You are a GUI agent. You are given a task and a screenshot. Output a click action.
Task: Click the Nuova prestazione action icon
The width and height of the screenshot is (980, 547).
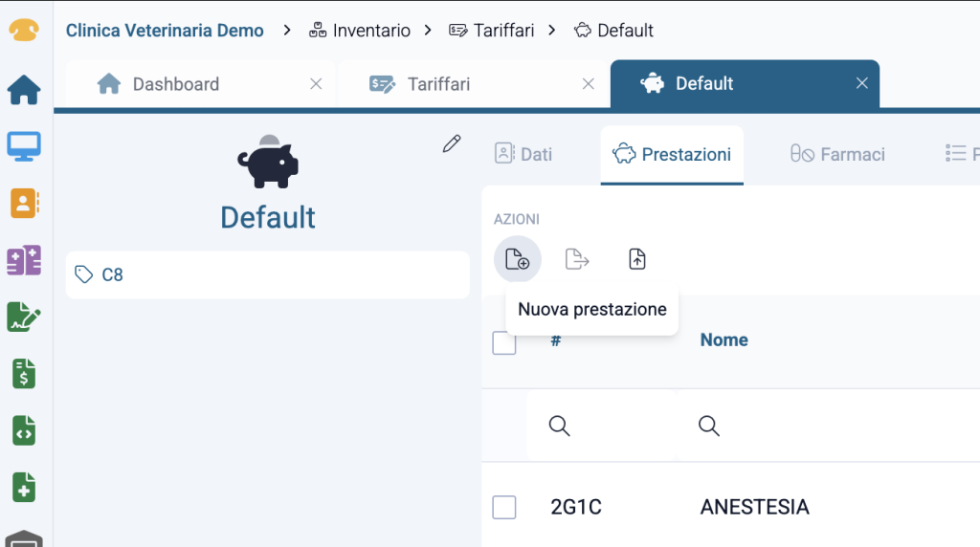[517, 259]
